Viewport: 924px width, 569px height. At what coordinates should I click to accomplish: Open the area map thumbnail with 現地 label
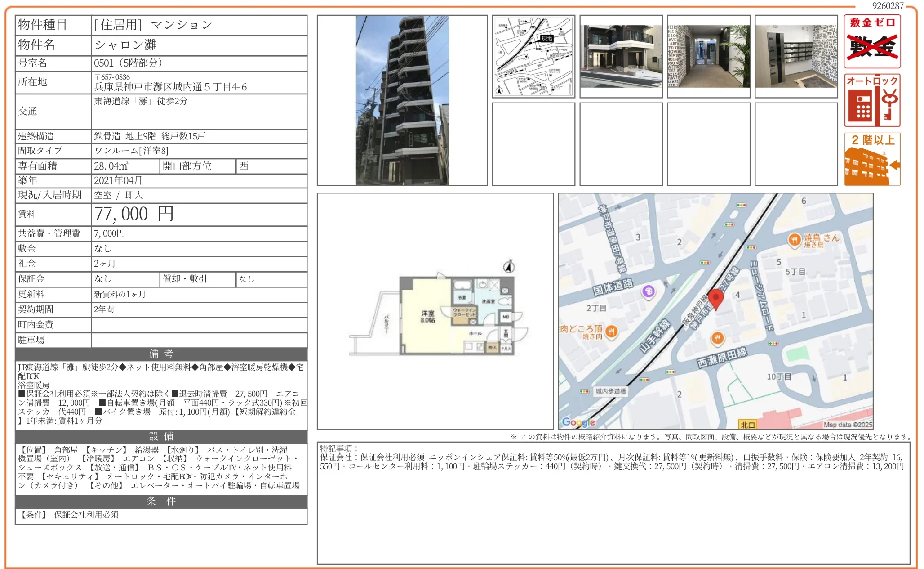533,56
